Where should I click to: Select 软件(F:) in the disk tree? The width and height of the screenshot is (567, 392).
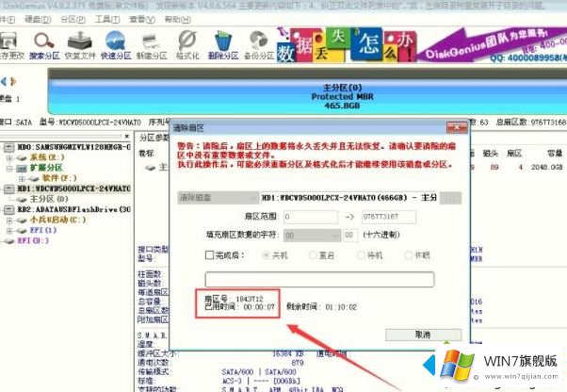tap(59, 179)
